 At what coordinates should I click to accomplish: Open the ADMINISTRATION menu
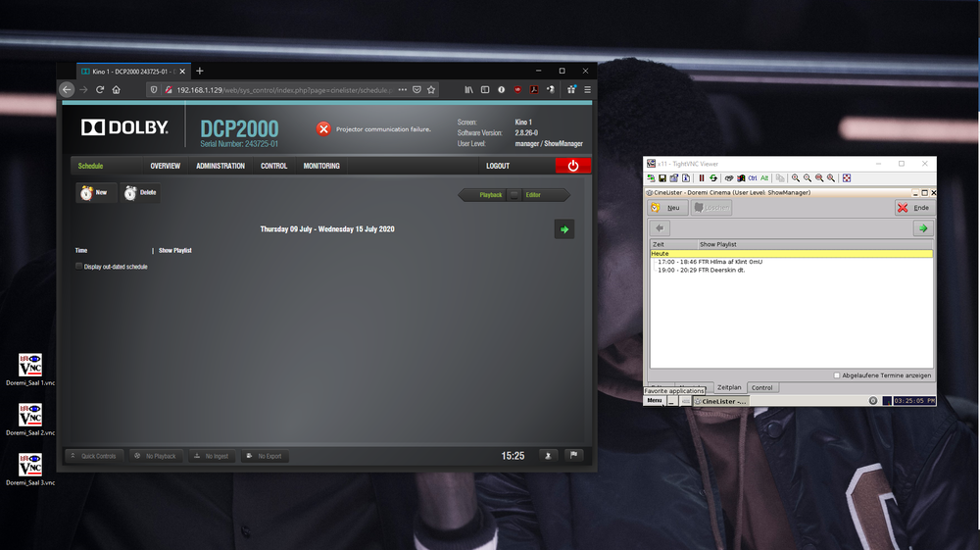click(220, 166)
